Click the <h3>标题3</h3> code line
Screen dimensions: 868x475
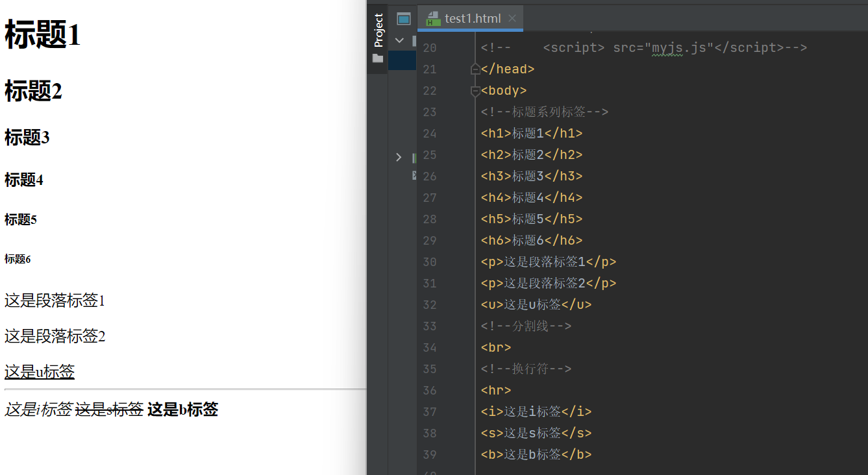(532, 177)
